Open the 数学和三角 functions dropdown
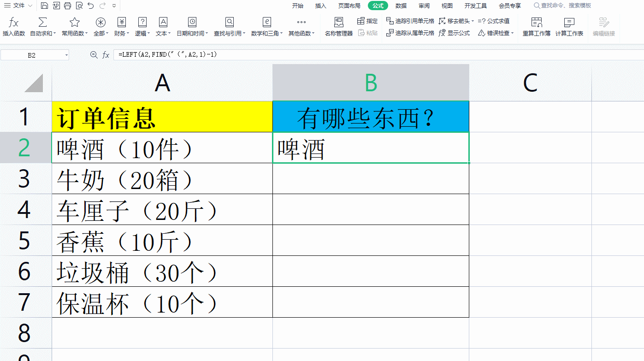644x361 pixels. tap(267, 27)
